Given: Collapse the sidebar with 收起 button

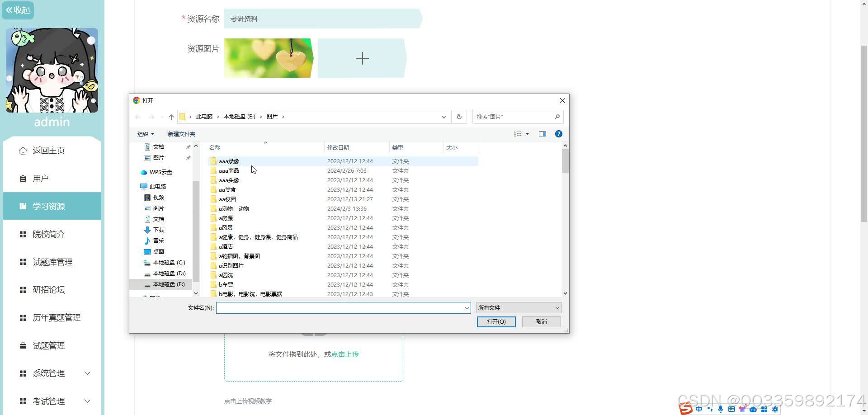Looking at the screenshot, I should 18,10.
